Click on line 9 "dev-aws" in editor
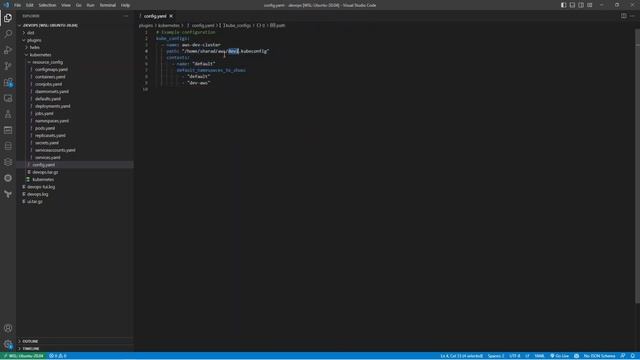 click(199, 83)
